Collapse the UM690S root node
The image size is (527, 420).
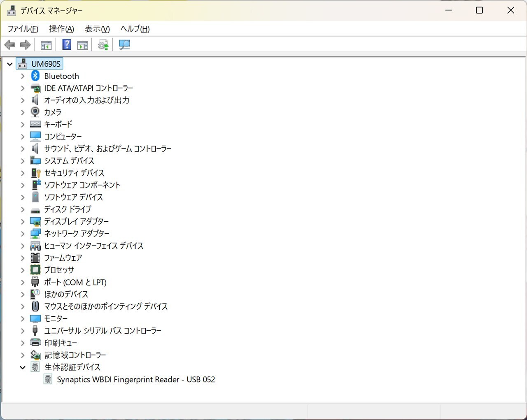tap(10, 64)
